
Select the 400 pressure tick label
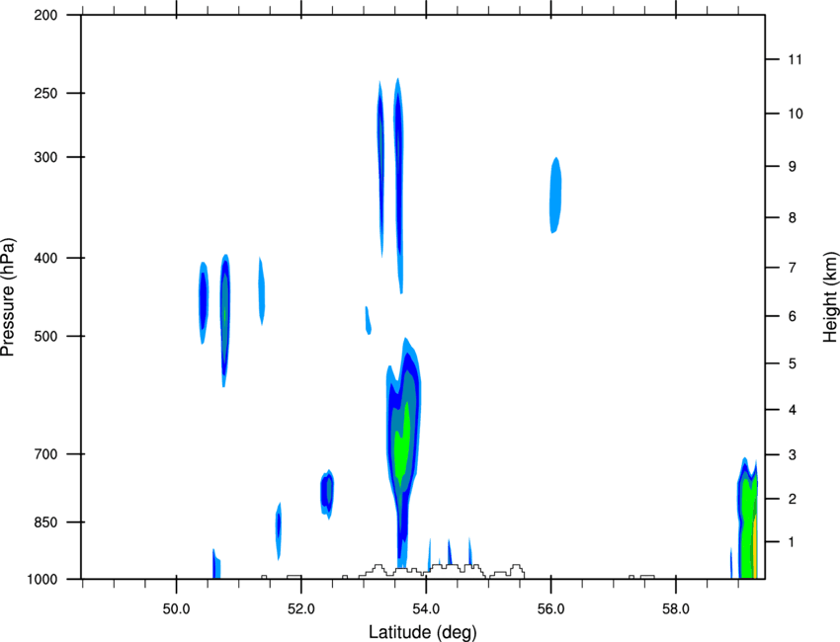pyautogui.click(x=46, y=258)
